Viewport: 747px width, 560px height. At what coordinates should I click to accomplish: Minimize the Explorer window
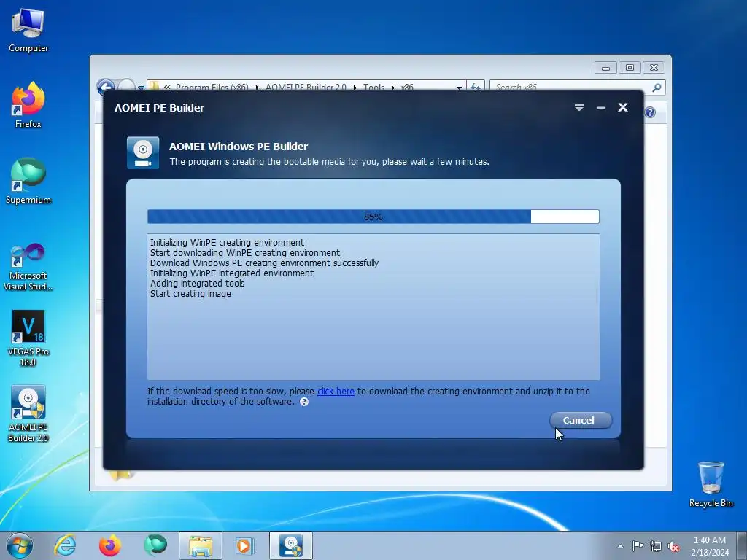coord(605,68)
